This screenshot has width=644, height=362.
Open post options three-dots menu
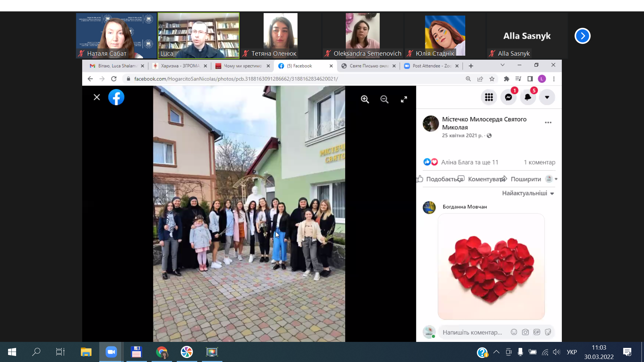[548, 123]
